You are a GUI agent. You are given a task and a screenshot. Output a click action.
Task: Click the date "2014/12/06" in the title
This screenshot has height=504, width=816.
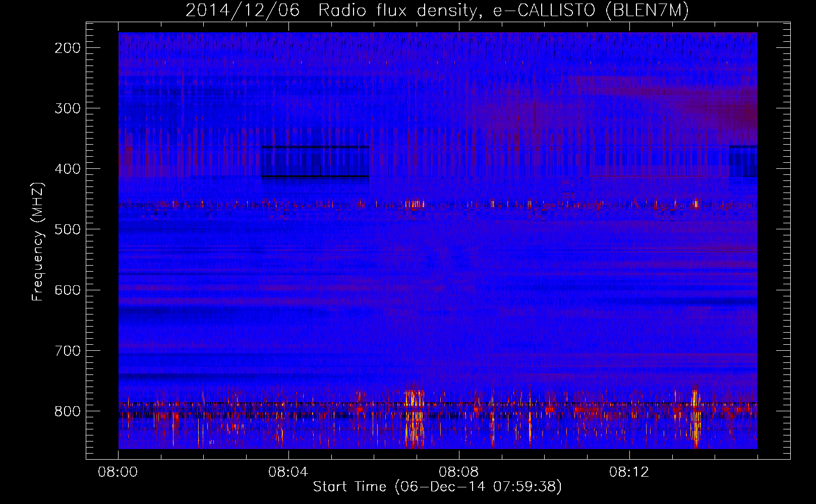[x=243, y=10]
